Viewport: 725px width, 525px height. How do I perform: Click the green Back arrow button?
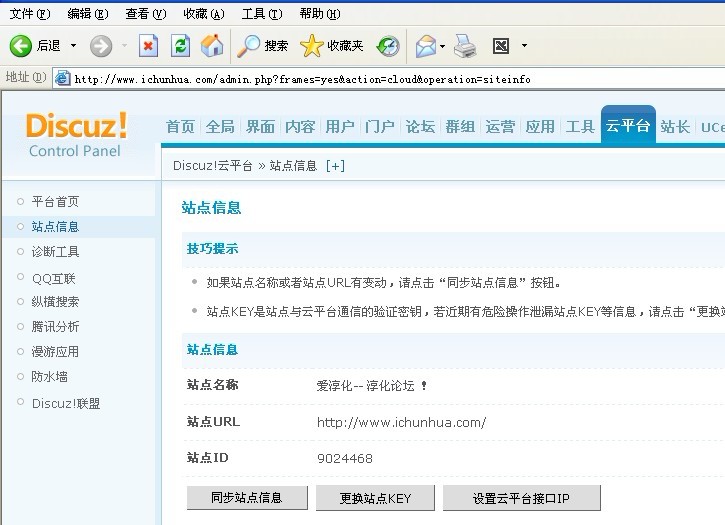(x=21, y=46)
